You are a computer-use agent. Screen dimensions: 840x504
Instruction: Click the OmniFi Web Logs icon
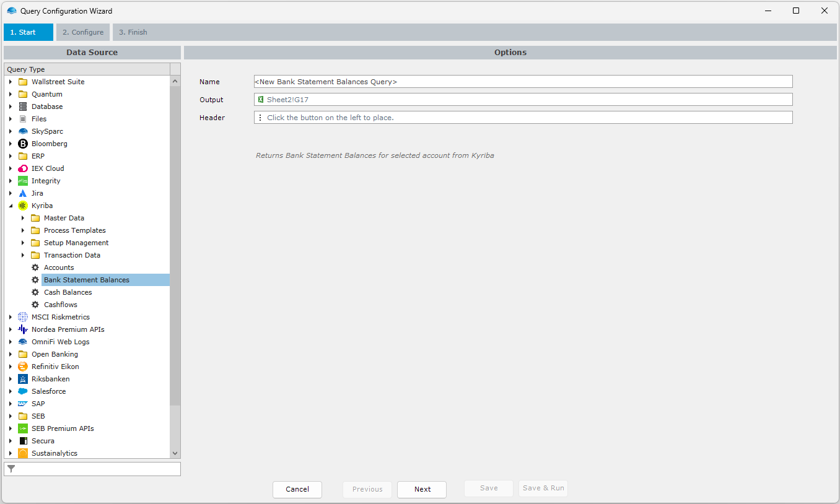[23, 342]
